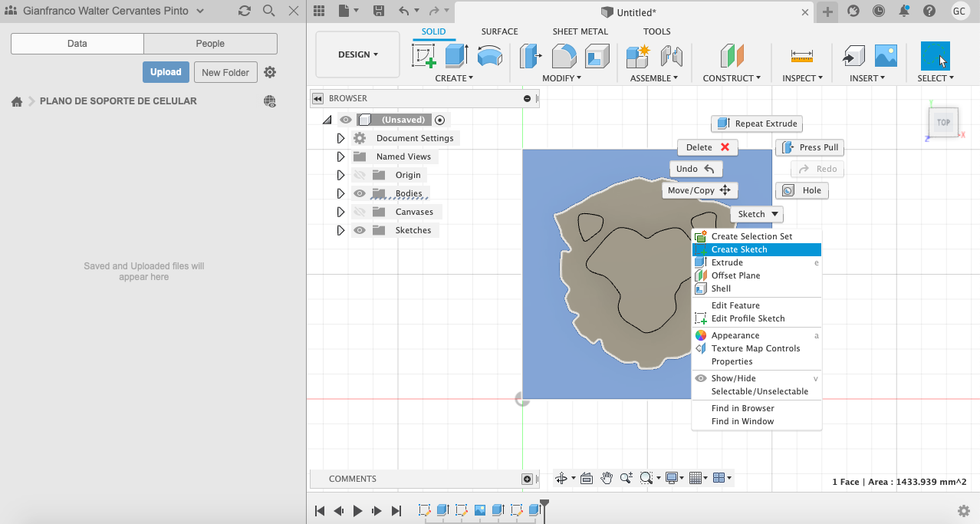Toggle visibility of the (Unsaved) component

(x=346, y=120)
